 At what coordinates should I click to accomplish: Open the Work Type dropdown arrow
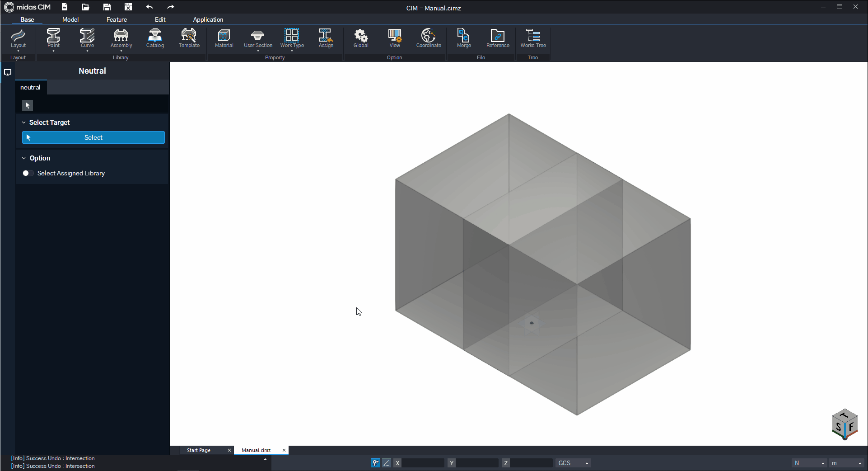point(292,51)
